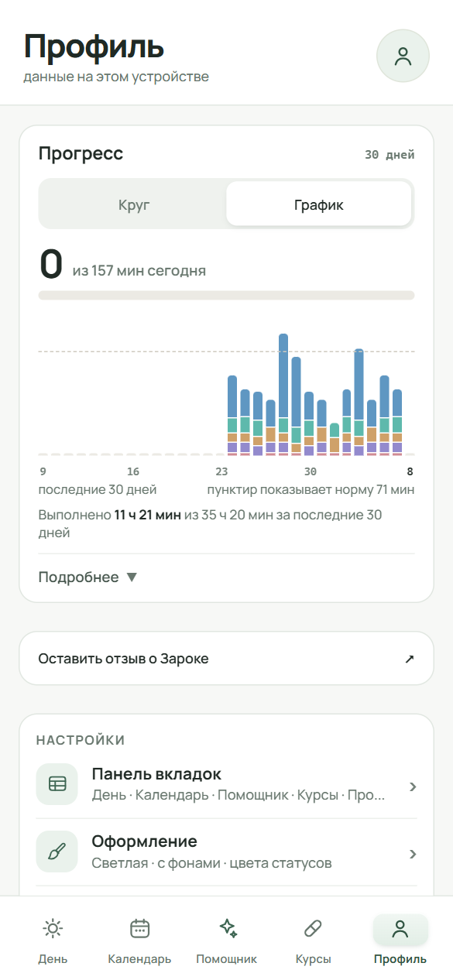Screen dimensions: 453x980
Task: Click the chart axis label 30
Action: coord(311,471)
